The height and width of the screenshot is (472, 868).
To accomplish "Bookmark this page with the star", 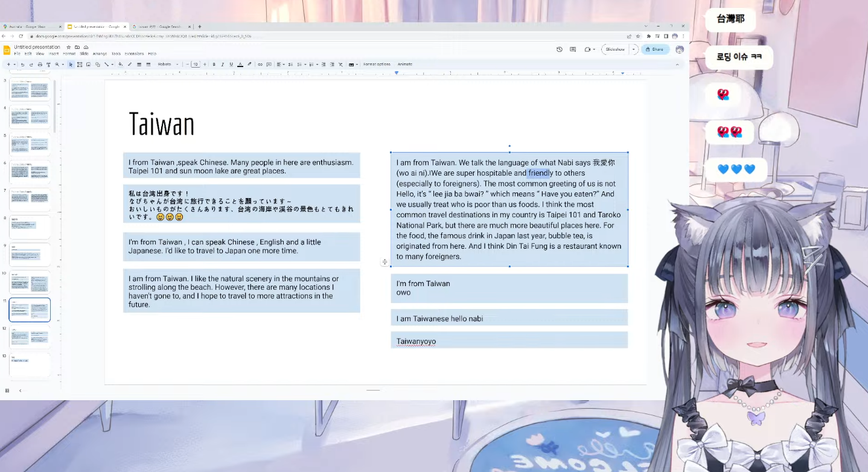I will pyautogui.click(x=638, y=36).
